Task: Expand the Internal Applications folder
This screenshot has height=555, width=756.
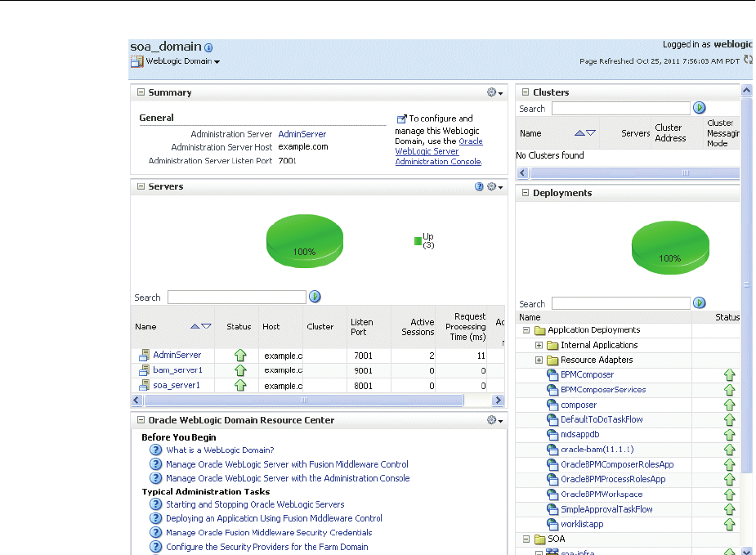Action: pos(539,345)
